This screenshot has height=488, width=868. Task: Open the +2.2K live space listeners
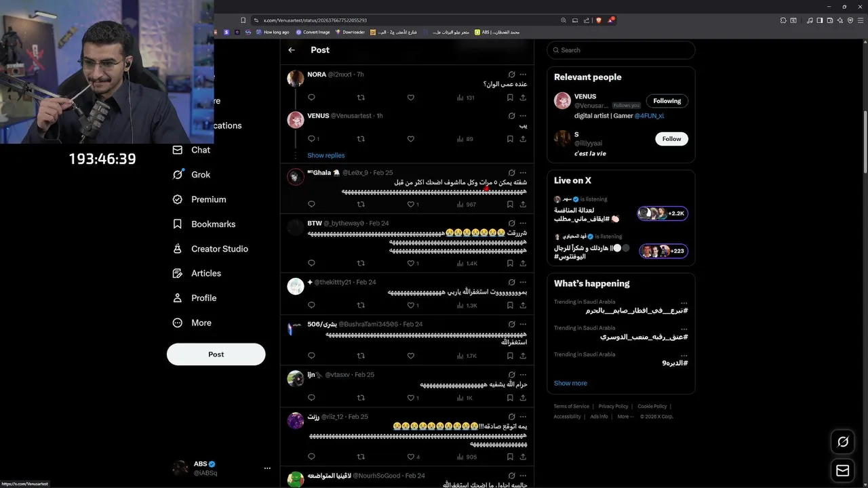(x=663, y=213)
